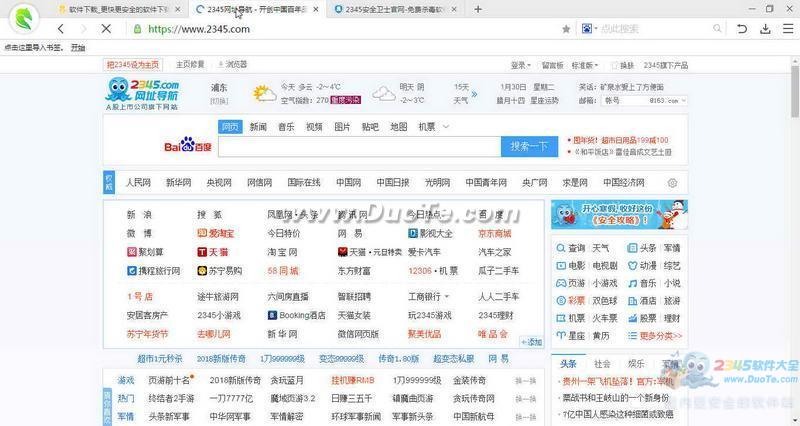Click the 社会 news tab
The height and width of the screenshot is (426, 800).
click(x=602, y=364)
